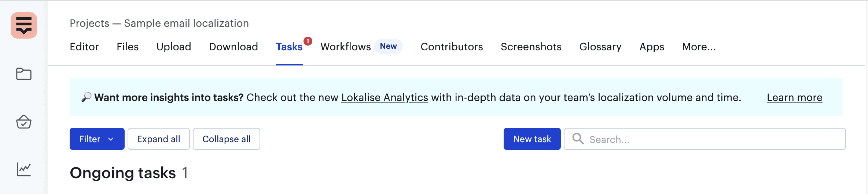Follow the Lokalise Analytics link

coord(385,97)
